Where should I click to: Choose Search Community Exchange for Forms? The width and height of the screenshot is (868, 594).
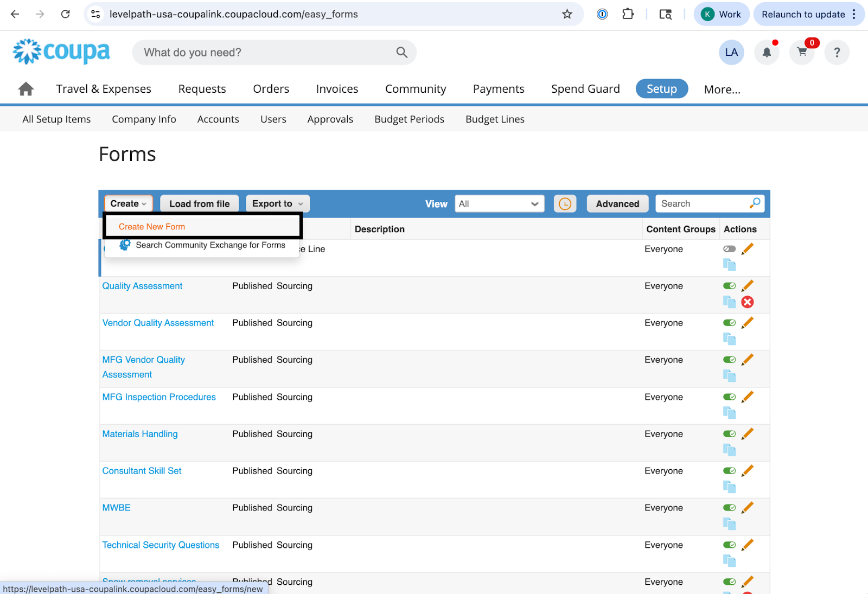click(x=210, y=245)
